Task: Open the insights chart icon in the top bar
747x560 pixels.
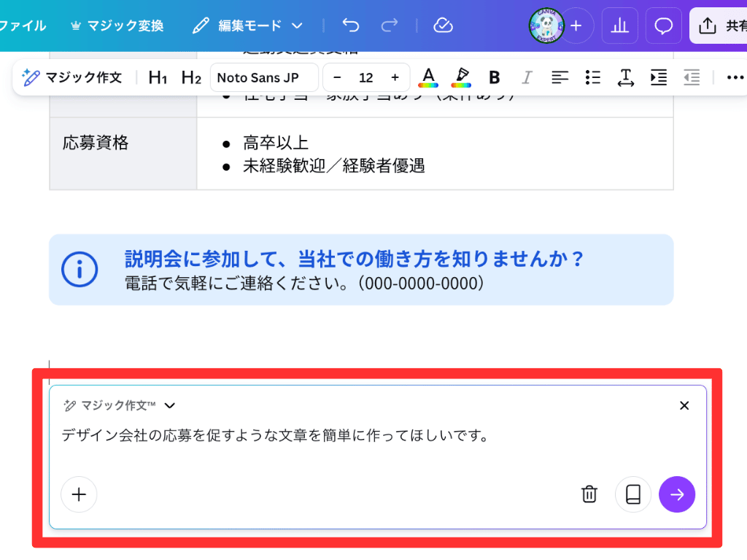Action: [x=619, y=26]
